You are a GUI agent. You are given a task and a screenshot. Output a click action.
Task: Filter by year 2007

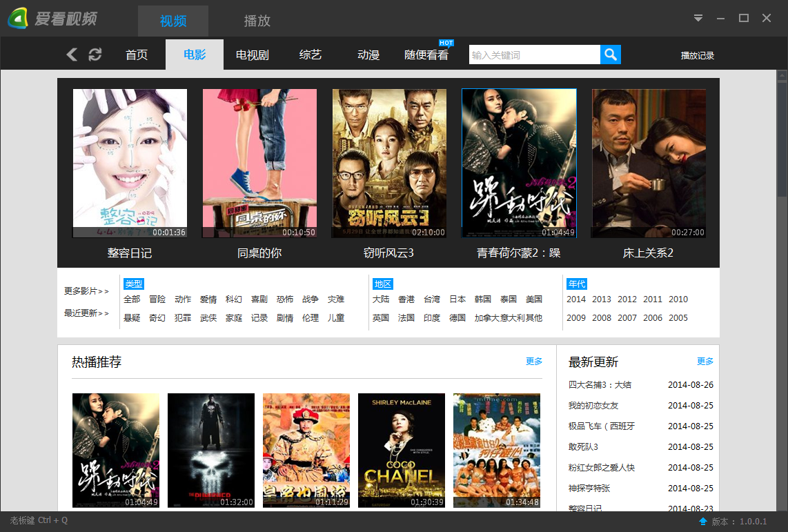coord(627,317)
